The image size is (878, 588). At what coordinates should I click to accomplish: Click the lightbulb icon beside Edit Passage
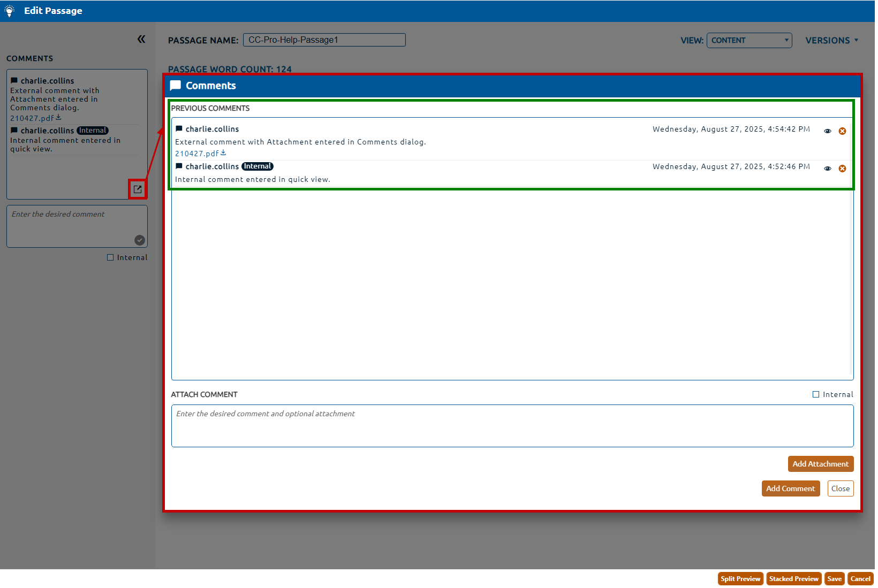pyautogui.click(x=10, y=11)
